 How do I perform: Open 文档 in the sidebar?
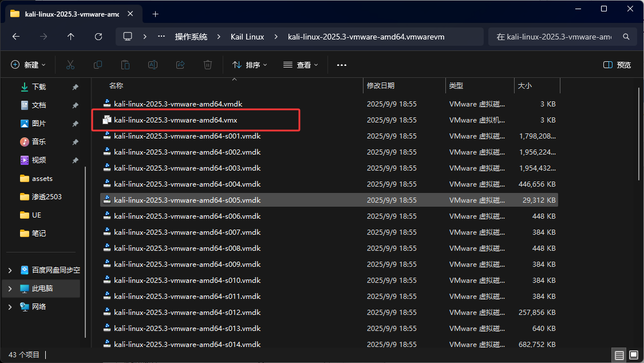[39, 105]
